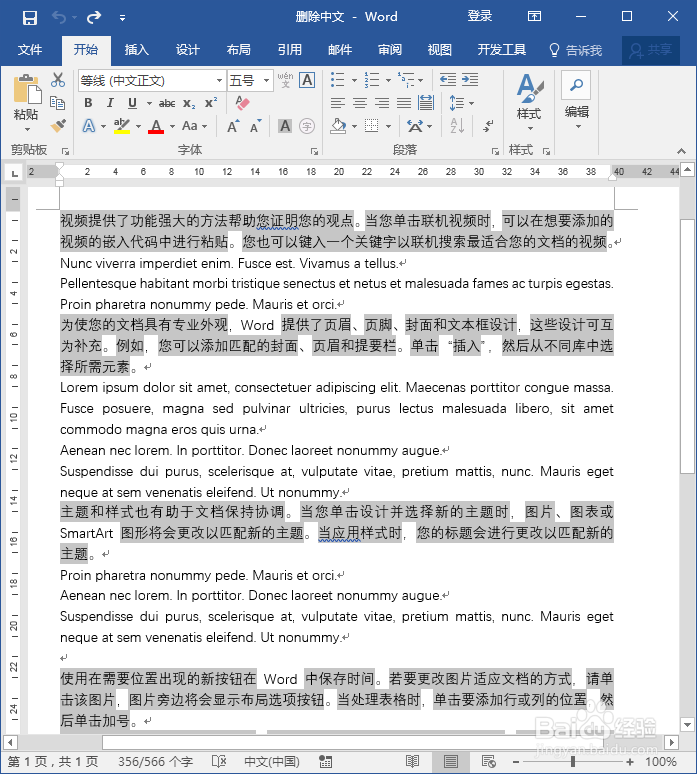The image size is (697, 774).
Task: Apply character border (boxed A) icon
Action: click(x=307, y=80)
